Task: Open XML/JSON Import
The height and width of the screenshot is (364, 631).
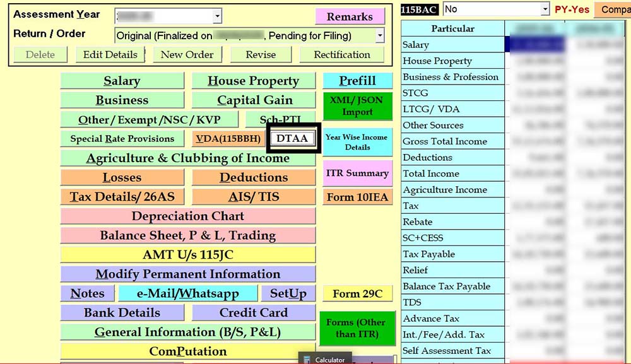Action: pyautogui.click(x=357, y=106)
